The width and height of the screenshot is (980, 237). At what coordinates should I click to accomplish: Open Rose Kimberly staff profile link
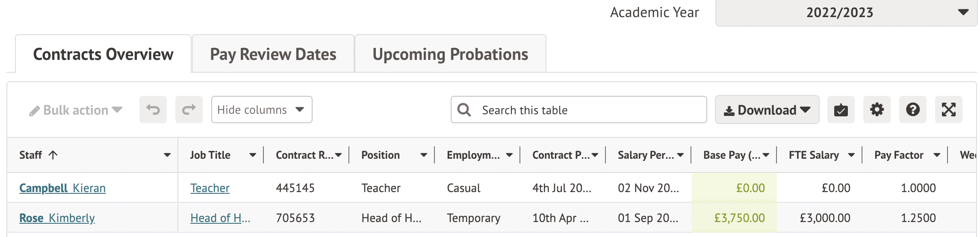(57, 218)
